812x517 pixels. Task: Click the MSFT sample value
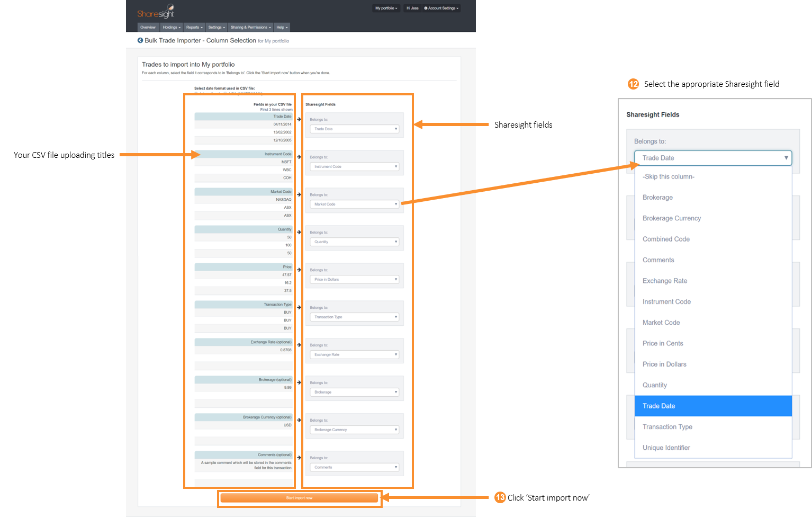tap(286, 162)
